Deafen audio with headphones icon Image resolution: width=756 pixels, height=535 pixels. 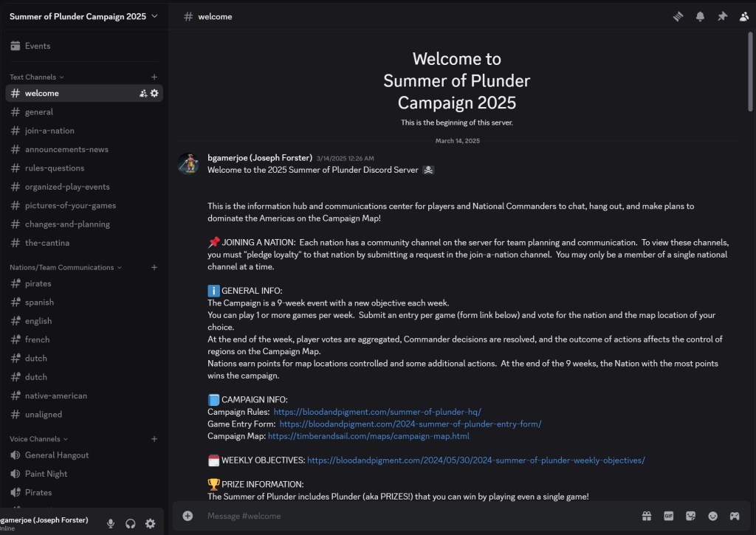pyautogui.click(x=131, y=523)
